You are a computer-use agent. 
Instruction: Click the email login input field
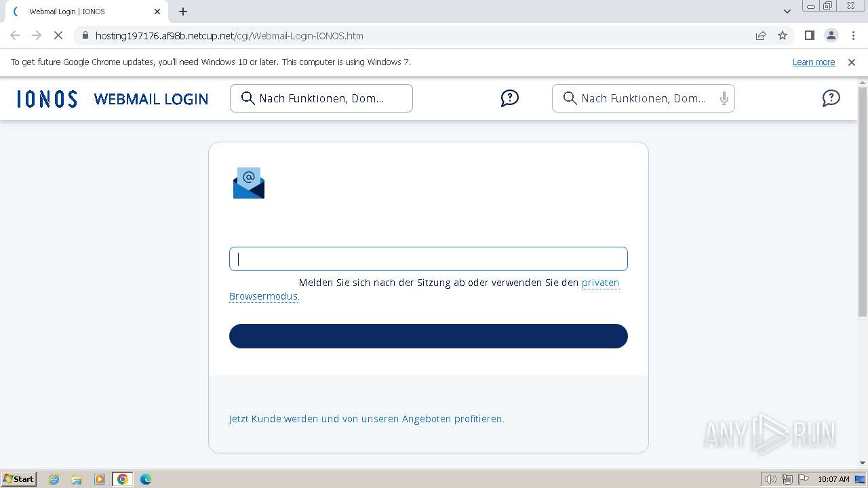coord(429,259)
